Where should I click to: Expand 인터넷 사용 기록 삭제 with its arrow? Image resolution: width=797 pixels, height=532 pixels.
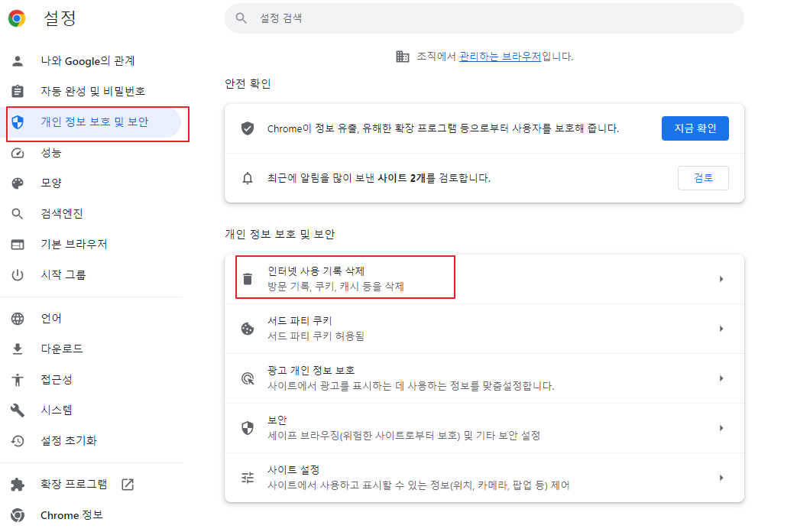tap(721, 279)
